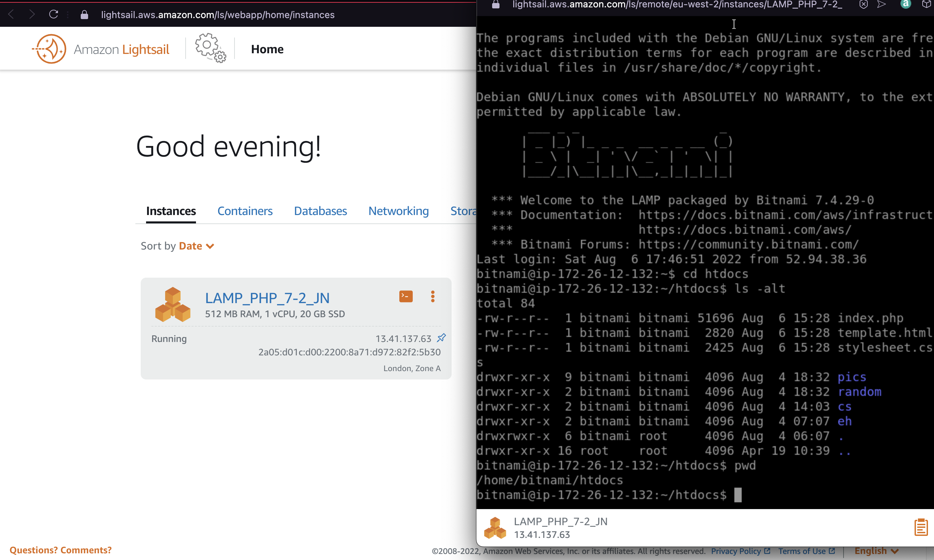Screen dimensions: 934x560
Task: Click the 512 MB RAM spec text
Action: pos(275,314)
